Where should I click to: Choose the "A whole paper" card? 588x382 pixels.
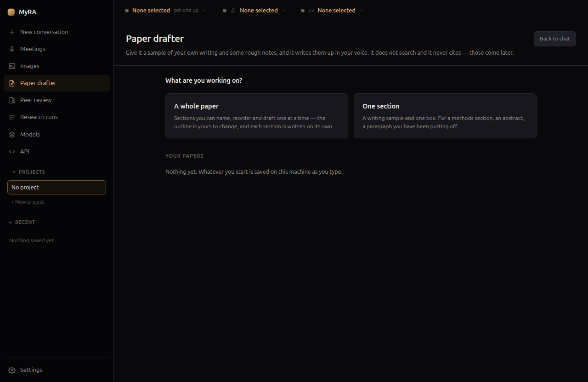[x=257, y=116]
